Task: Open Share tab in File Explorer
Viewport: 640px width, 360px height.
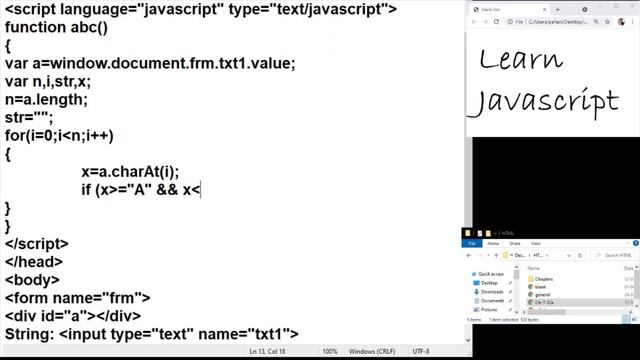Action: coord(515,243)
